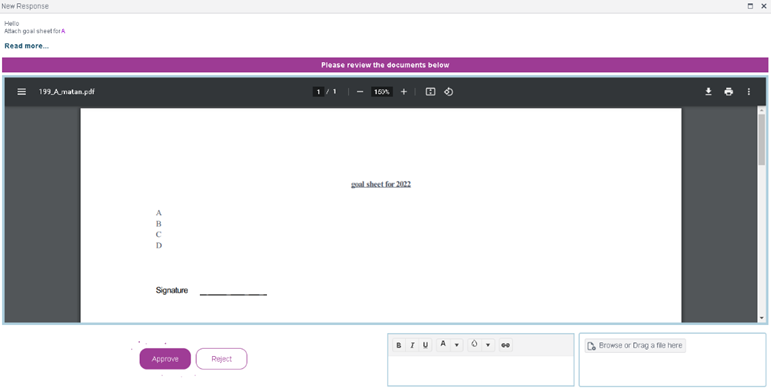
Task: Toggle italic formatting in comment editor
Action: [x=412, y=345]
